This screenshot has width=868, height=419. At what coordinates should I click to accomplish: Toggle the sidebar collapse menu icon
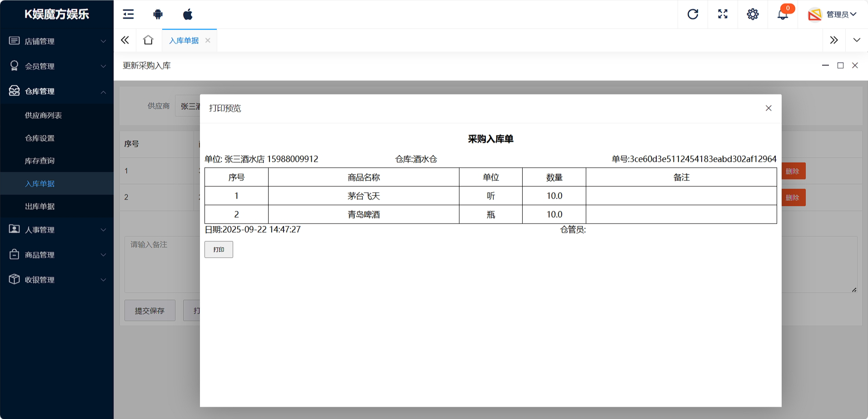tap(129, 15)
